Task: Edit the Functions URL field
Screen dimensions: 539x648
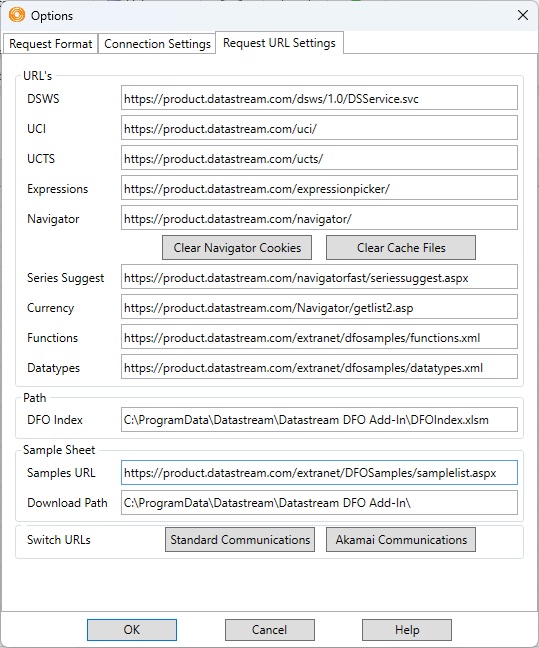Action: (319, 337)
